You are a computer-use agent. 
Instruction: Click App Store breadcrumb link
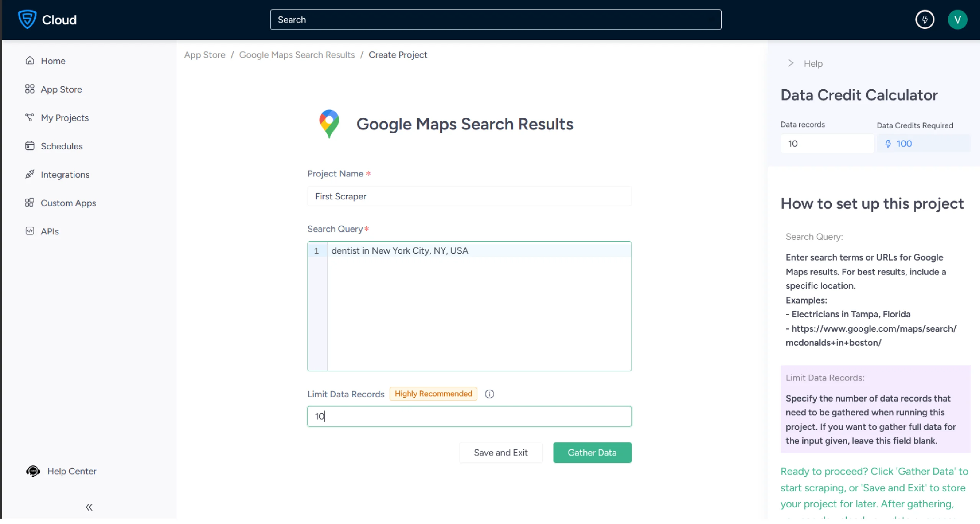[x=204, y=55]
